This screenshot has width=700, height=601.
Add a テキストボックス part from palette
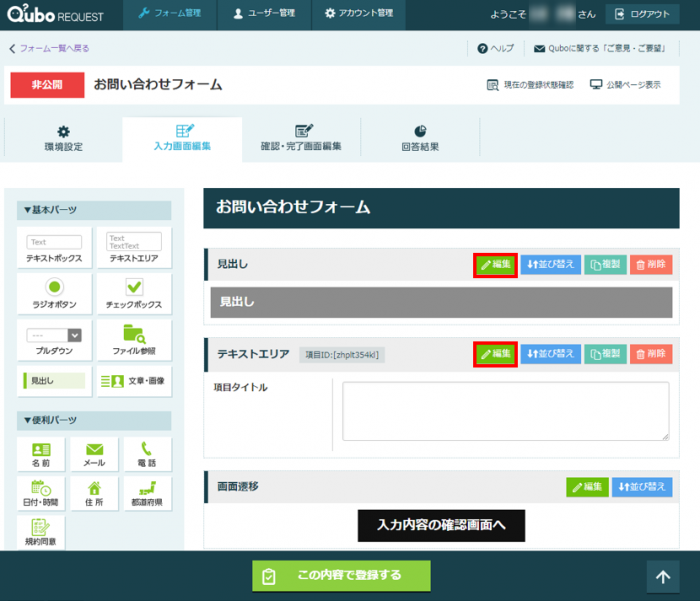click(54, 248)
